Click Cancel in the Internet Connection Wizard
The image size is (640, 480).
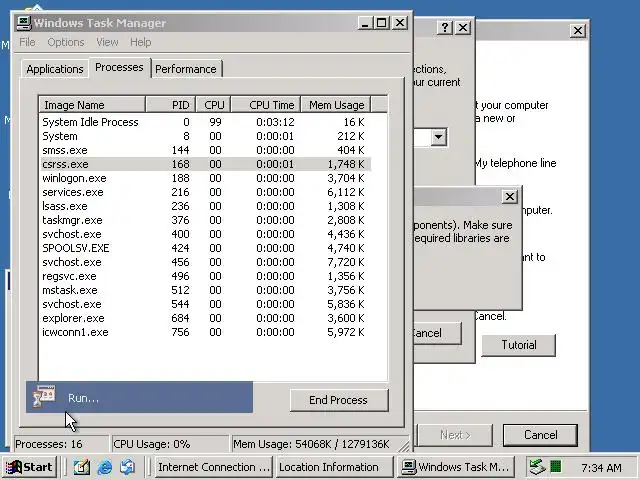pos(540,435)
